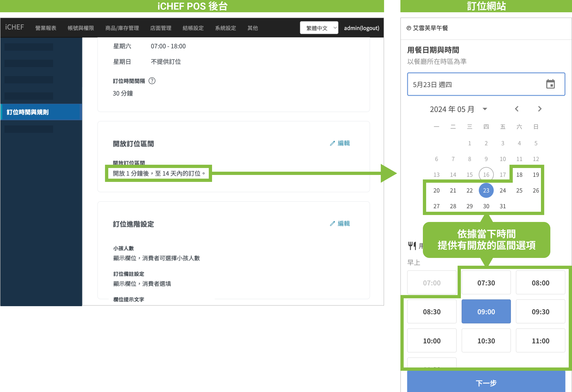Select date 24 in the calendar
Image resolution: width=572 pixels, height=392 pixels.
503,190
